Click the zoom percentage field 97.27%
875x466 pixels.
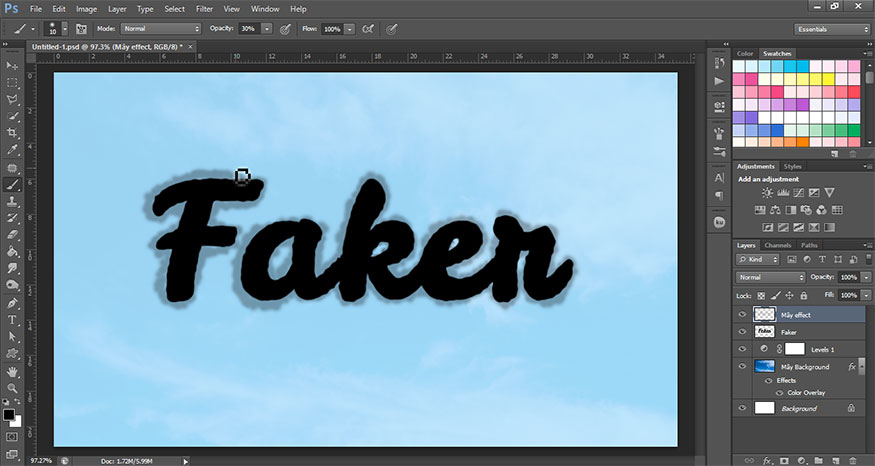coord(40,461)
